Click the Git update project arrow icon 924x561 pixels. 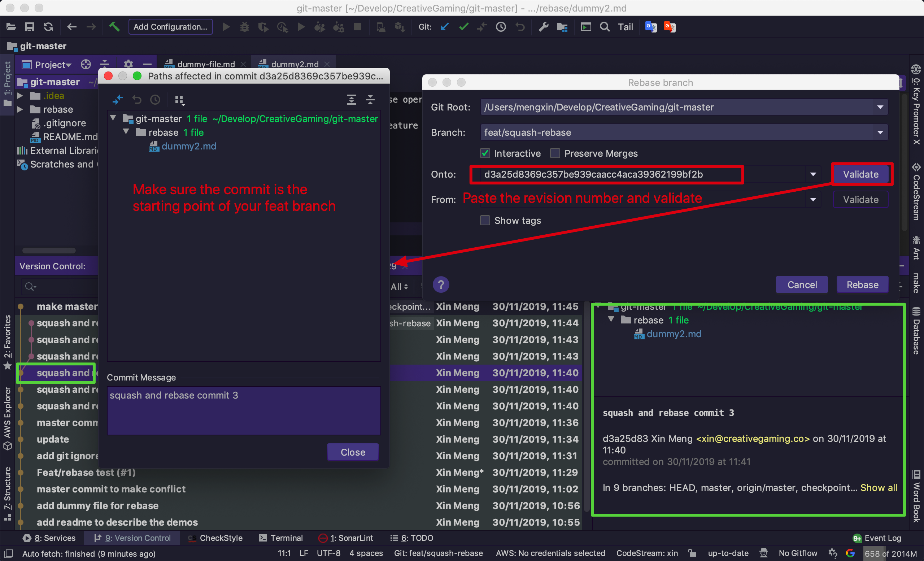(x=445, y=27)
